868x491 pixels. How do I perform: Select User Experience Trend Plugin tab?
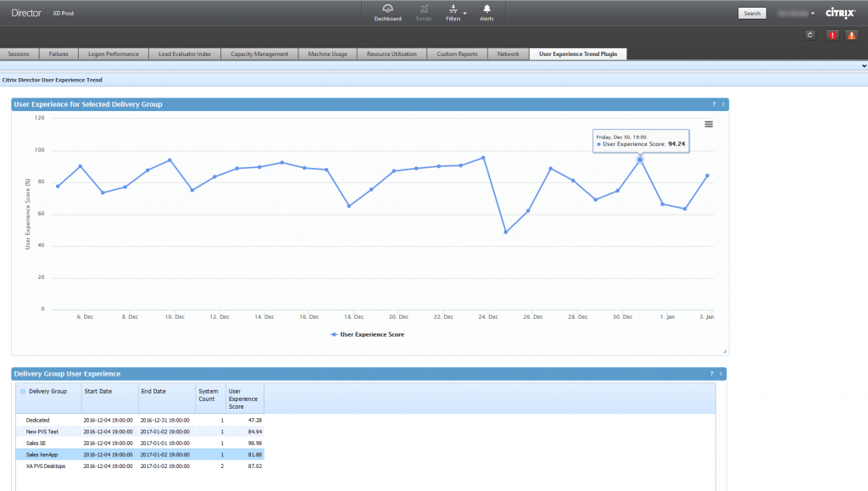[578, 53]
